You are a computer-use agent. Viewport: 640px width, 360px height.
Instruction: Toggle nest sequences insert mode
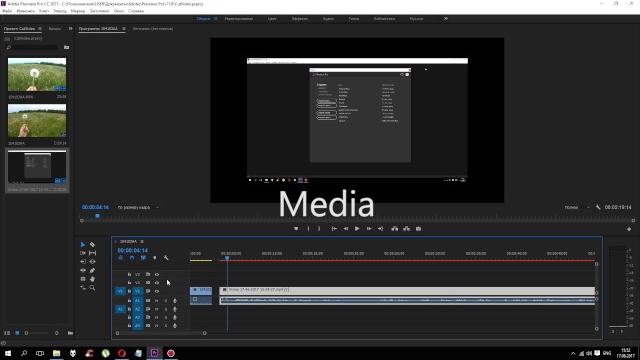tap(120, 258)
